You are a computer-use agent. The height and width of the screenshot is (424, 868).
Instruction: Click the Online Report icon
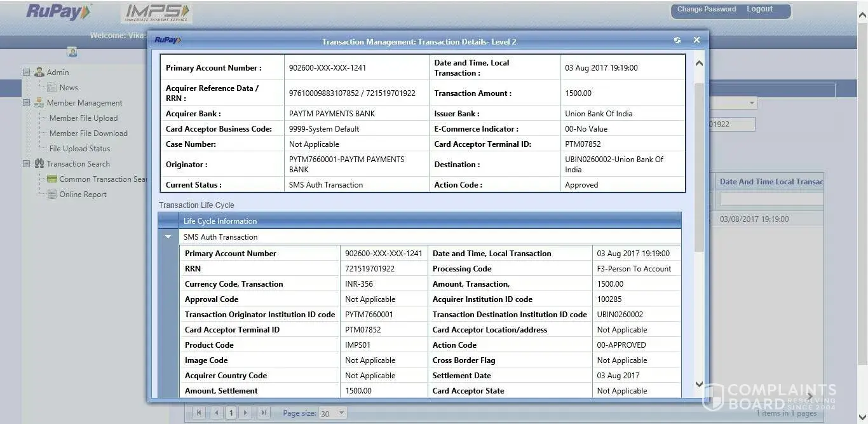pyautogui.click(x=52, y=195)
